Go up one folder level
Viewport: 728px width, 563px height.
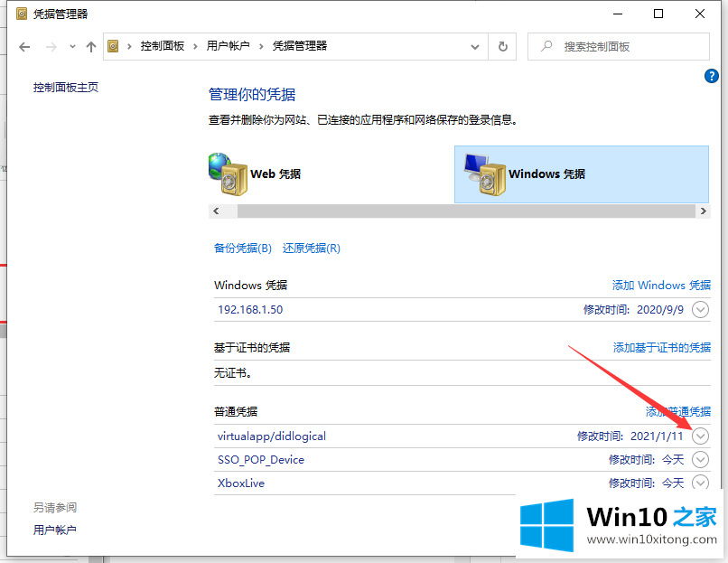[x=91, y=46]
